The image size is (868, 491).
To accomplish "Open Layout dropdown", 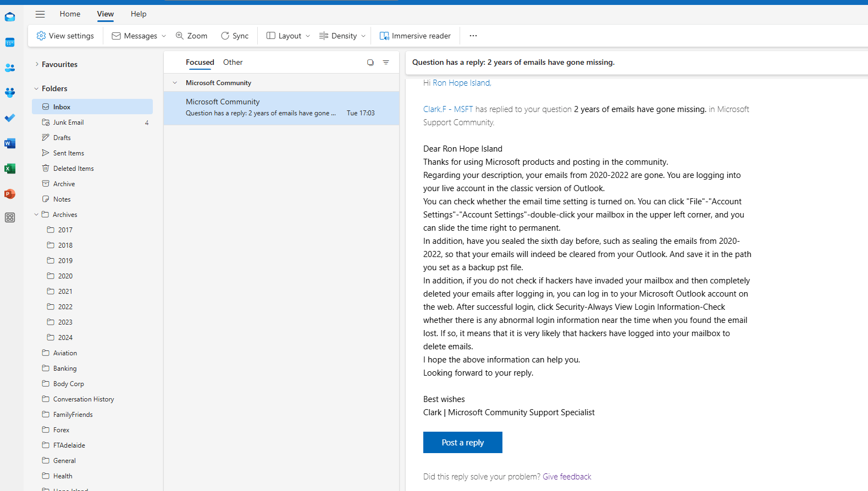I will pyautogui.click(x=289, y=36).
